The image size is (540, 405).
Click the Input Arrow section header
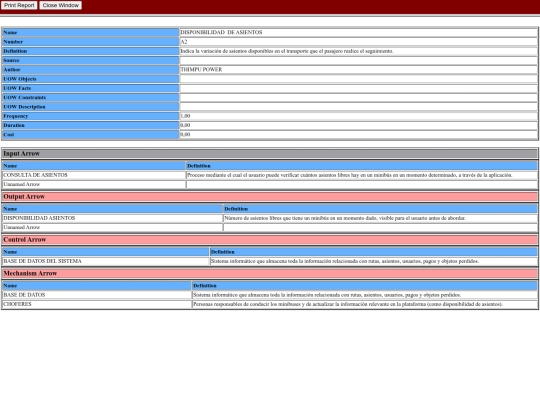click(270, 154)
